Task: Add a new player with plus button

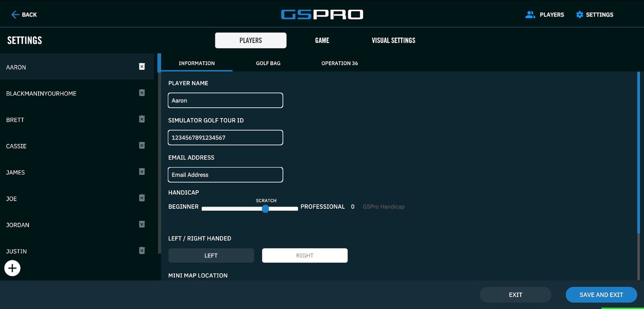Action: (x=12, y=268)
